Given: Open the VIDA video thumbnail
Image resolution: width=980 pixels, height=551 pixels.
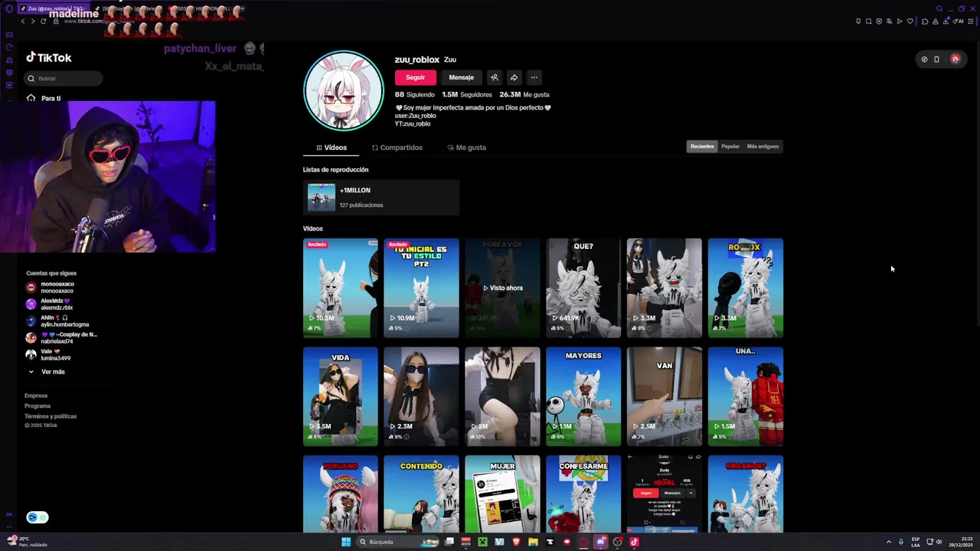Looking at the screenshot, I should 341,396.
